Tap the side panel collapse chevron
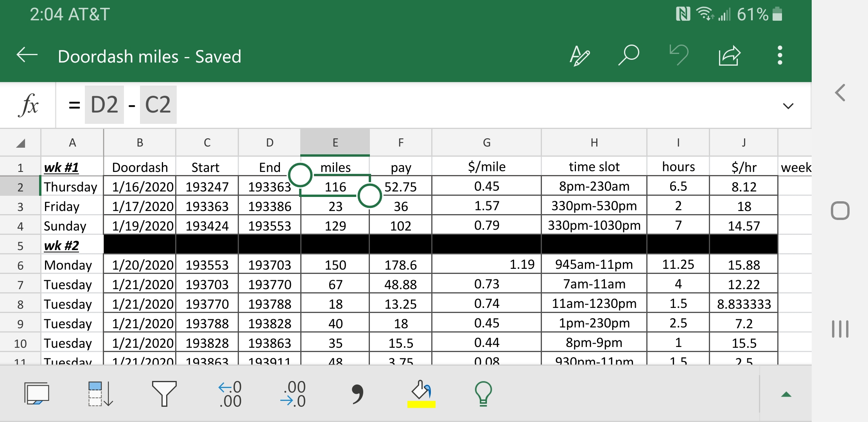 (840, 93)
